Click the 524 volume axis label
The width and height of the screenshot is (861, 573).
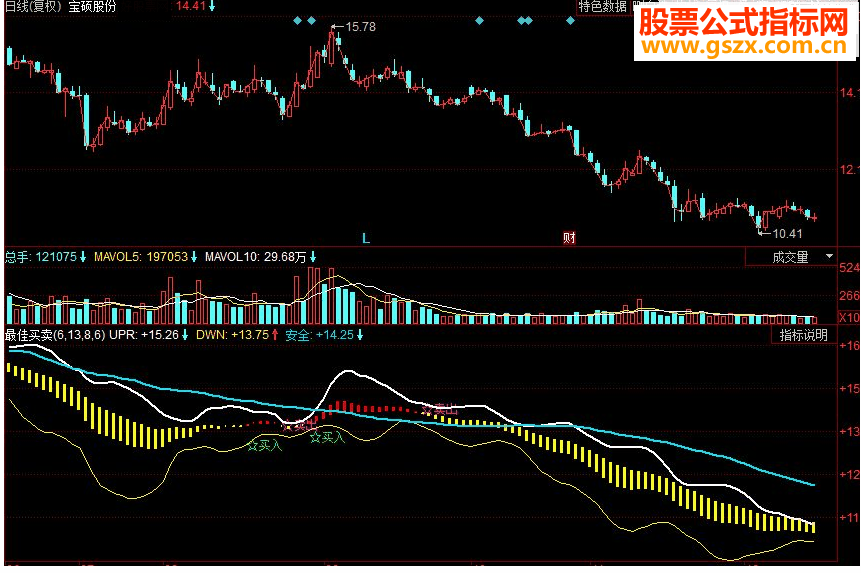tap(849, 268)
